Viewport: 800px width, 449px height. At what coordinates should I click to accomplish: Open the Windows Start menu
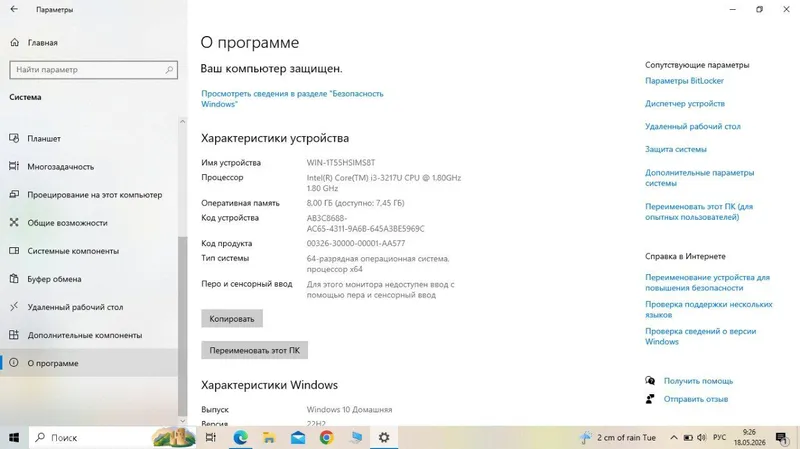tap(14, 438)
